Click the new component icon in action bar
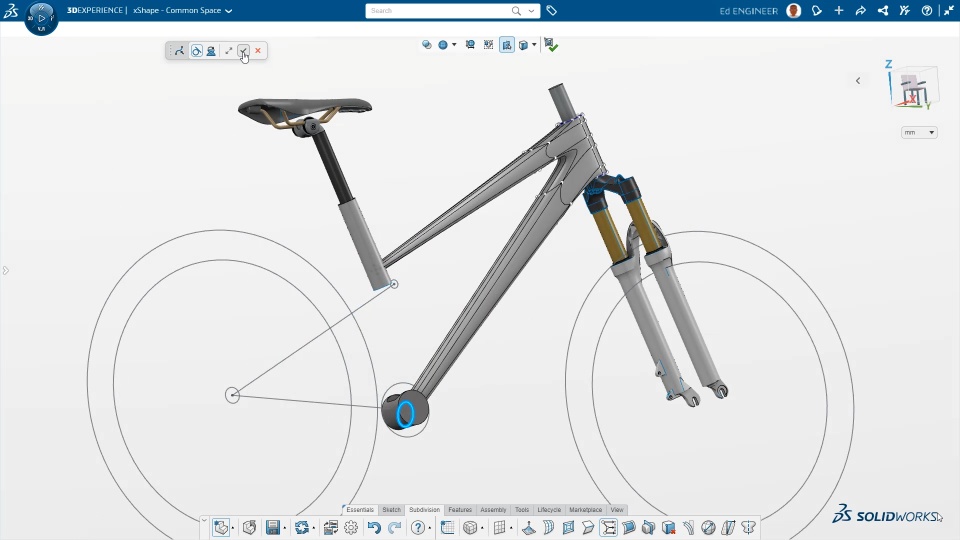The image size is (960, 540). pos(220,527)
